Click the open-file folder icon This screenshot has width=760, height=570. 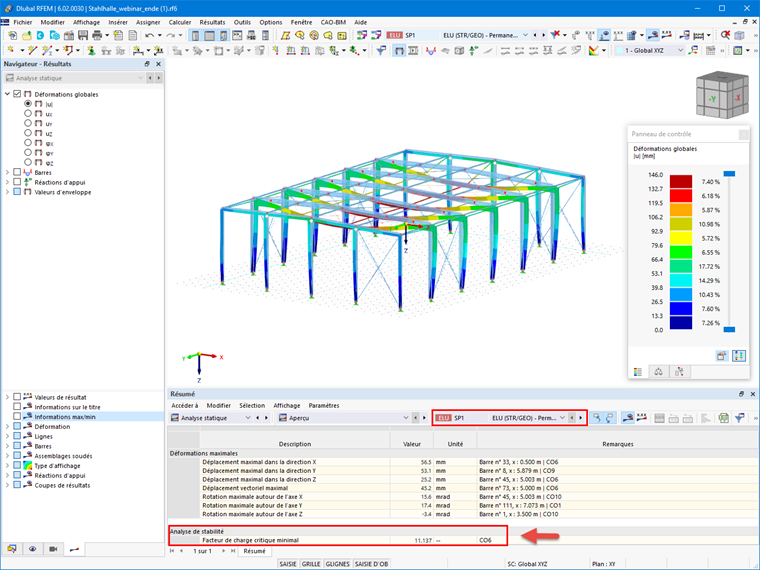27,35
